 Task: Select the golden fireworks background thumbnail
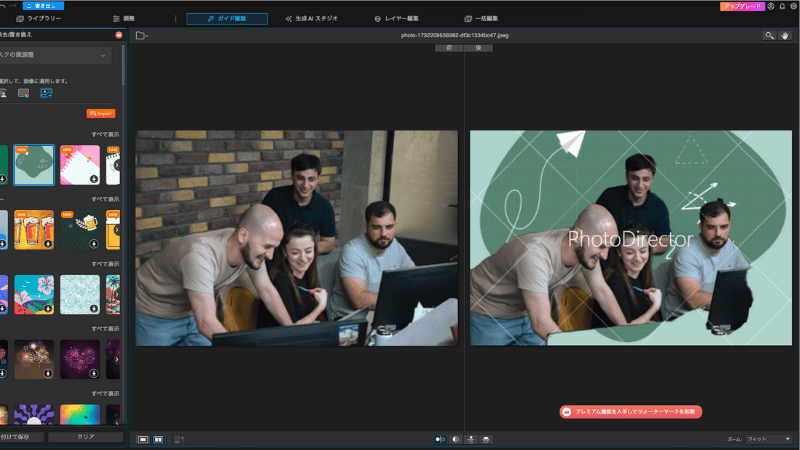pyautogui.click(x=34, y=359)
